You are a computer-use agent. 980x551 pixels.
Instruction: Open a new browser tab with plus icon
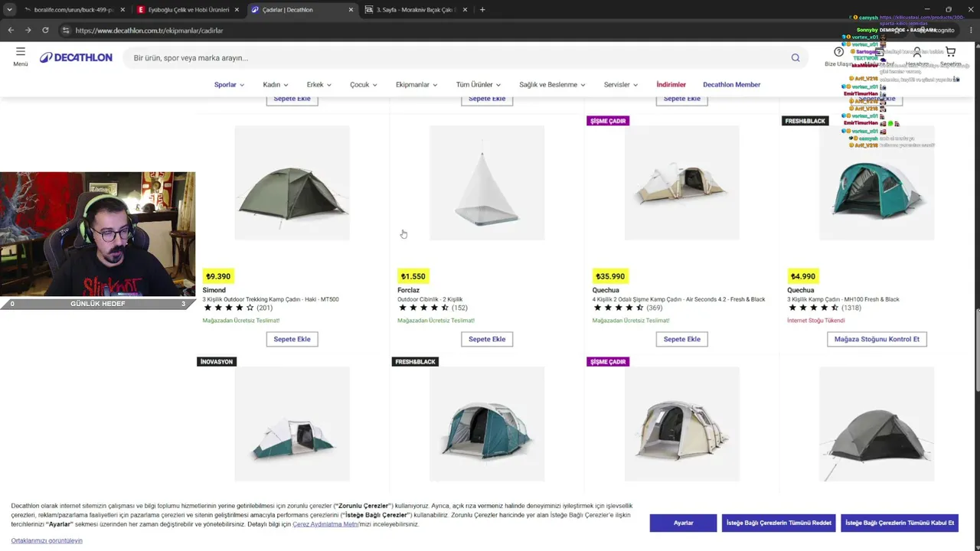[x=482, y=10]
